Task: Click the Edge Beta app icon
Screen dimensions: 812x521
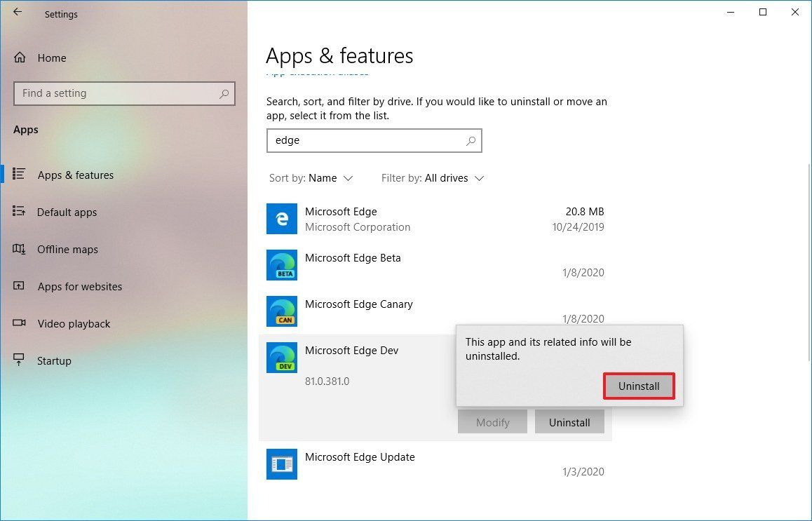Action: [282, 264]
